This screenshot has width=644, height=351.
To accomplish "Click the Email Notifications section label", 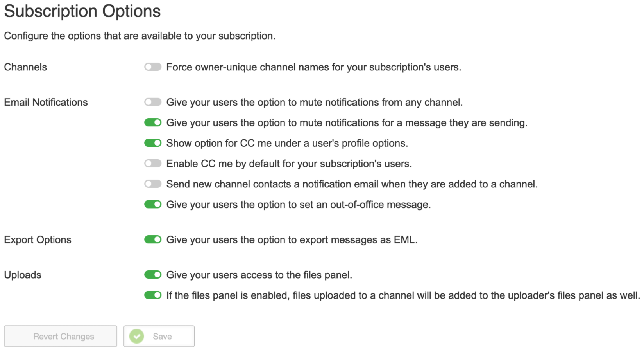I will (46, 102).
